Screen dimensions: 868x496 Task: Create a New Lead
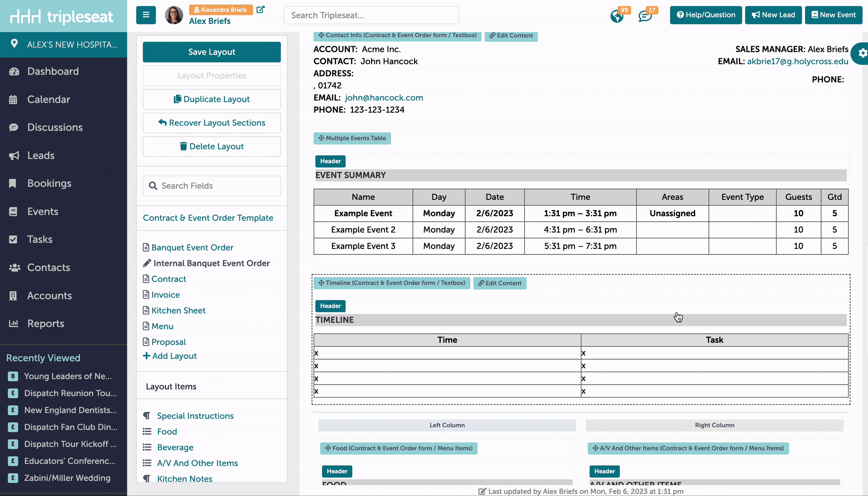pos(773,15)
